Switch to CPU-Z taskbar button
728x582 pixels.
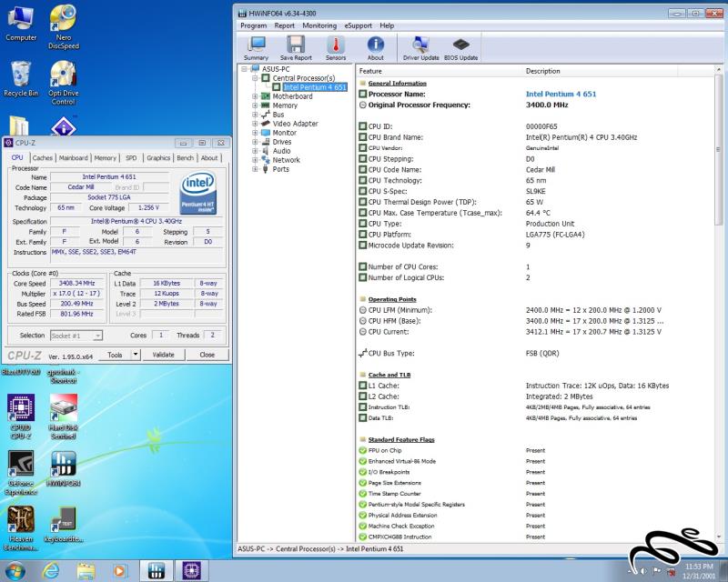click(191, 570)
